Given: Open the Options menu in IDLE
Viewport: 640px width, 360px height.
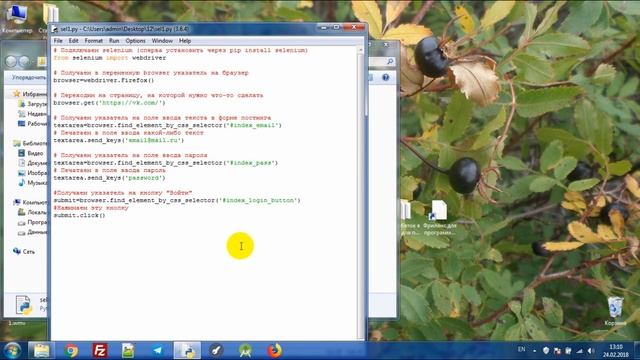Looking at the screenshot, I should tap(136, 41).
